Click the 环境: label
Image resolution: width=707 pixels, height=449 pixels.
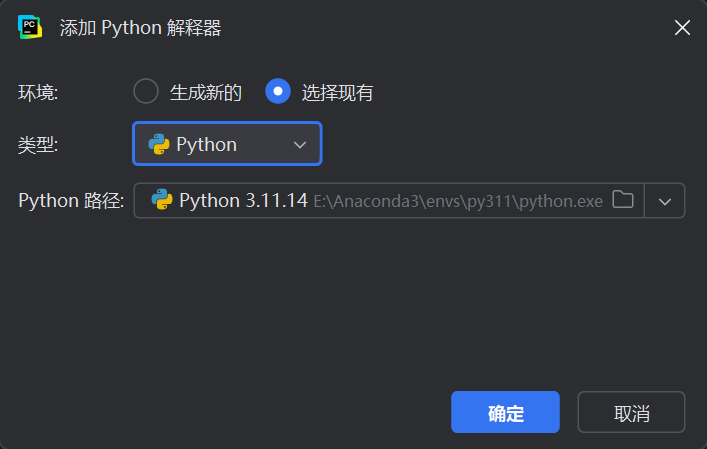click(38, 93)
